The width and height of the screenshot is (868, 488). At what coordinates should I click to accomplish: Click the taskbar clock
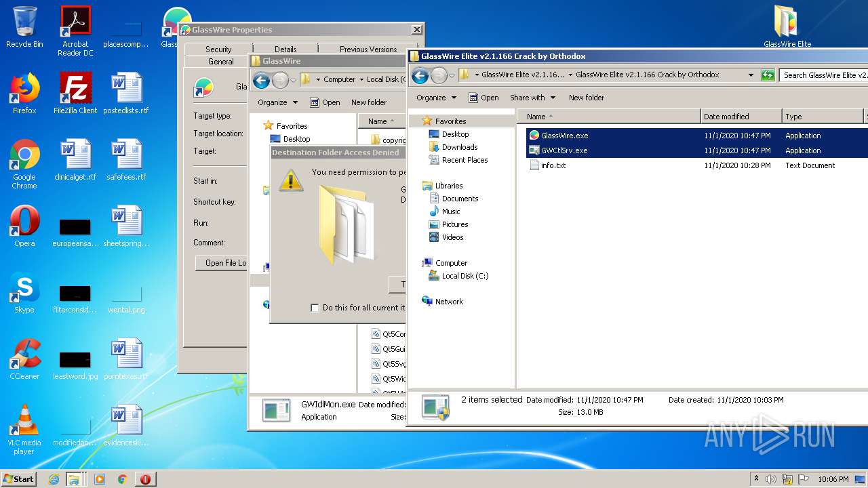[833, 479]
